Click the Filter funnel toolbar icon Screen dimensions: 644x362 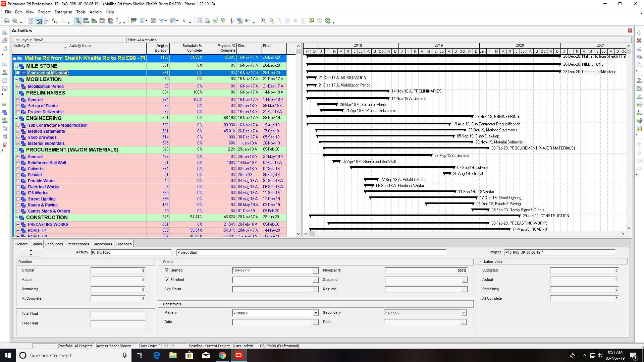pos(161,21)
